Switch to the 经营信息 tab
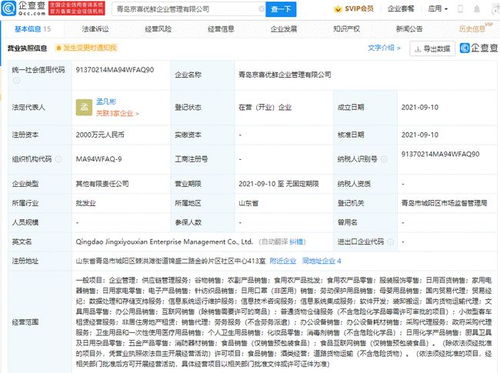 coord(221,29)
